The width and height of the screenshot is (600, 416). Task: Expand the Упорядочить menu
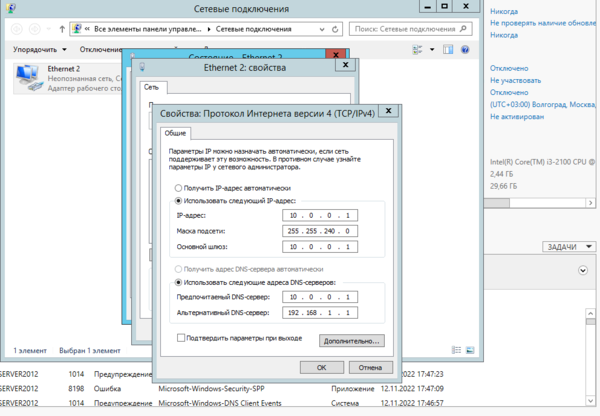tap(40, 49)
